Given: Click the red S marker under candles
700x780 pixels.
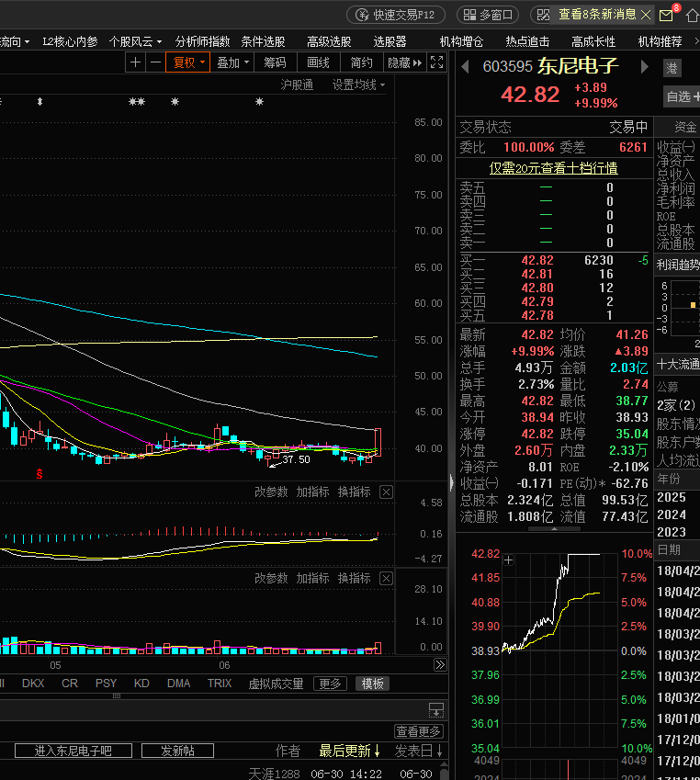Looking at the screenshot, I should coord(40,474).
